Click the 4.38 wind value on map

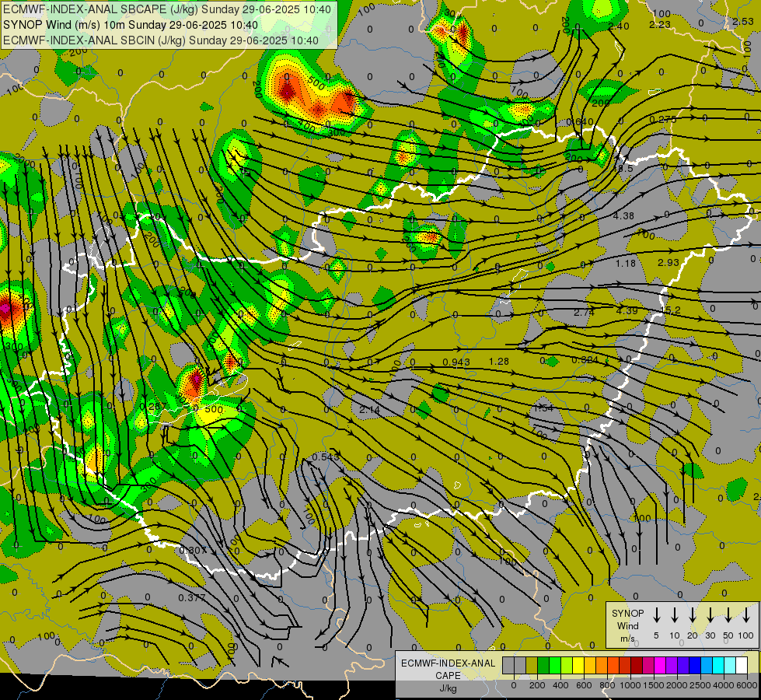click(623, 215)
